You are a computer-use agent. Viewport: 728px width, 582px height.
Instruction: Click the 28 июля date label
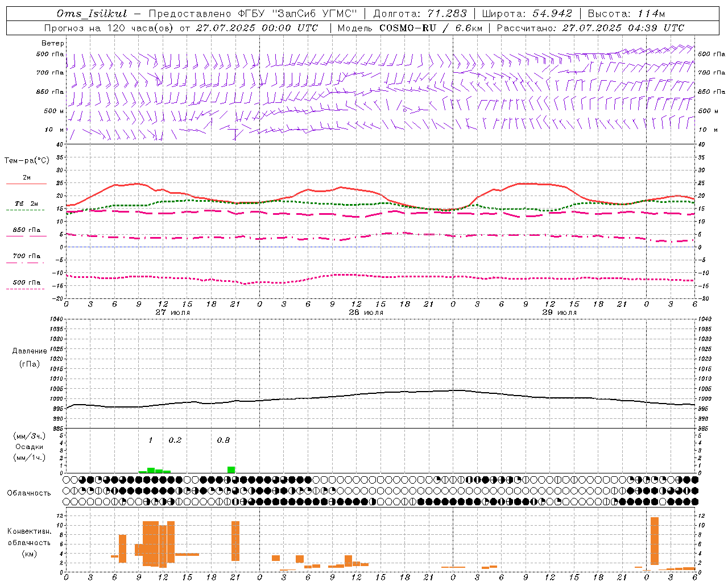point(366,312)
